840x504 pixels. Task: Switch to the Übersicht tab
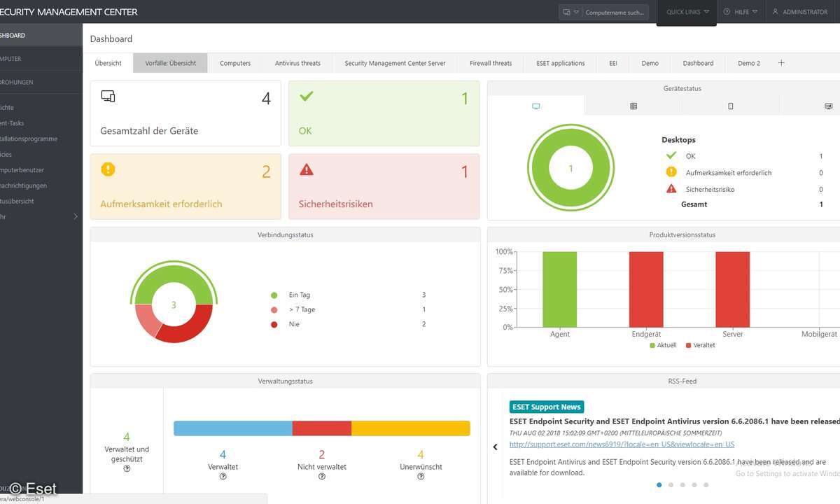point(108,63)
